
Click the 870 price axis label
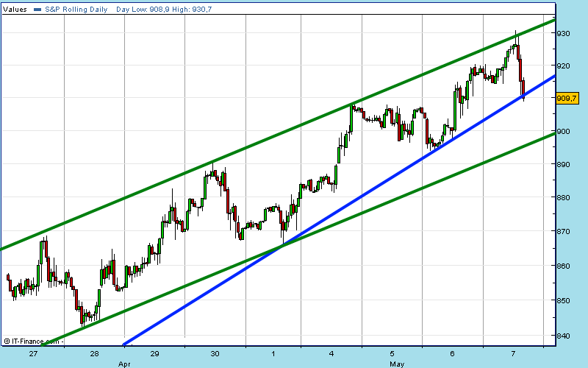point(563,232)
